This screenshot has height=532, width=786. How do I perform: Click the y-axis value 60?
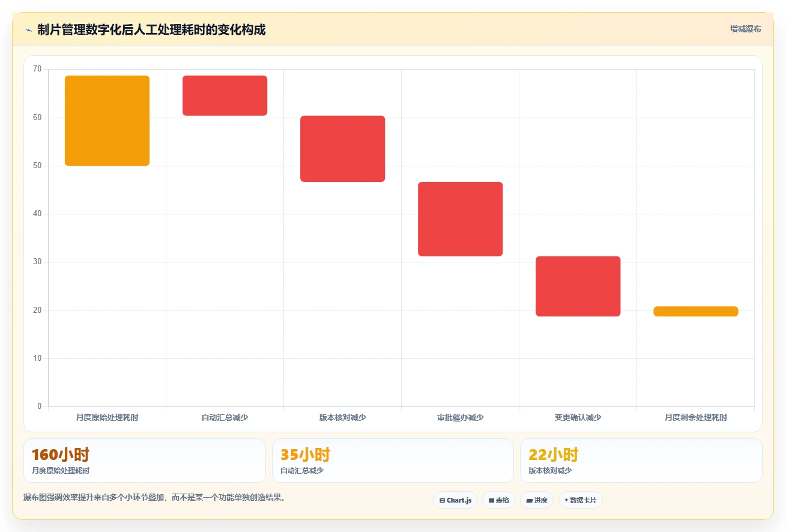(x=37, y=117)
